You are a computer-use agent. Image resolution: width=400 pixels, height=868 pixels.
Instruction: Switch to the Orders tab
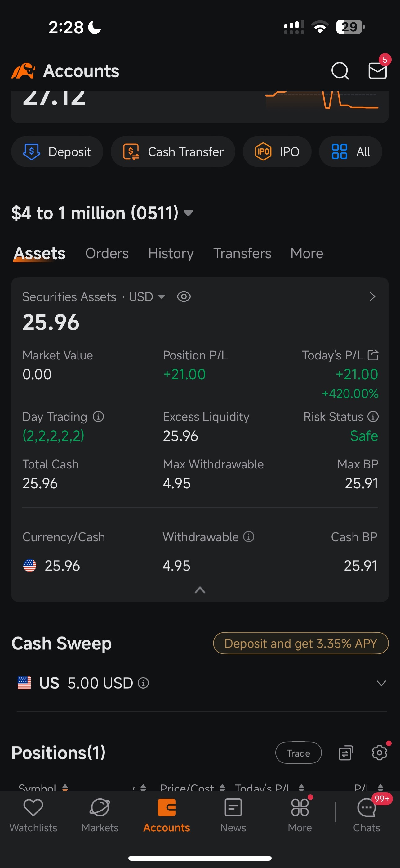coord(107,253)
